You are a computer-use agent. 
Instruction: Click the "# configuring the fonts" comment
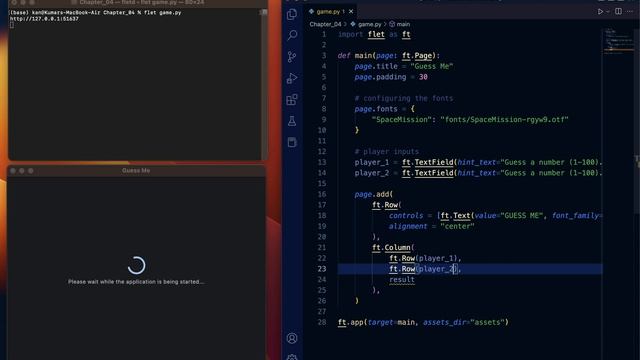pos(404,98)
